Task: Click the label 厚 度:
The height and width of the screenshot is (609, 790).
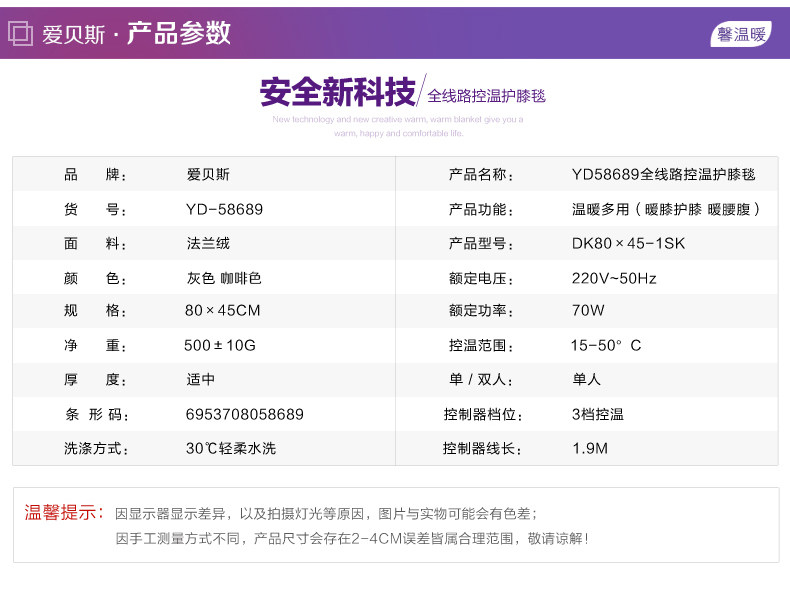Action: click(x=95, y=379)
